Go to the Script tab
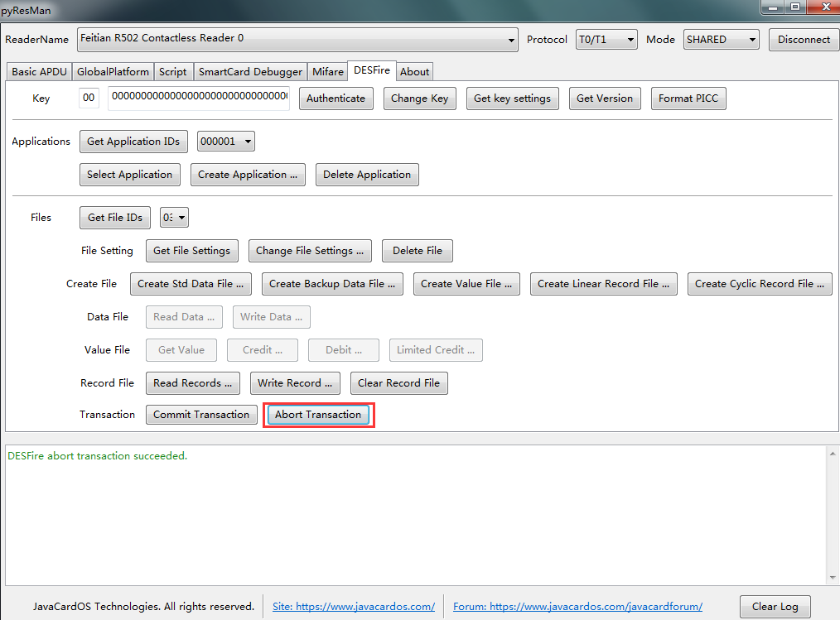 (172, 72)
